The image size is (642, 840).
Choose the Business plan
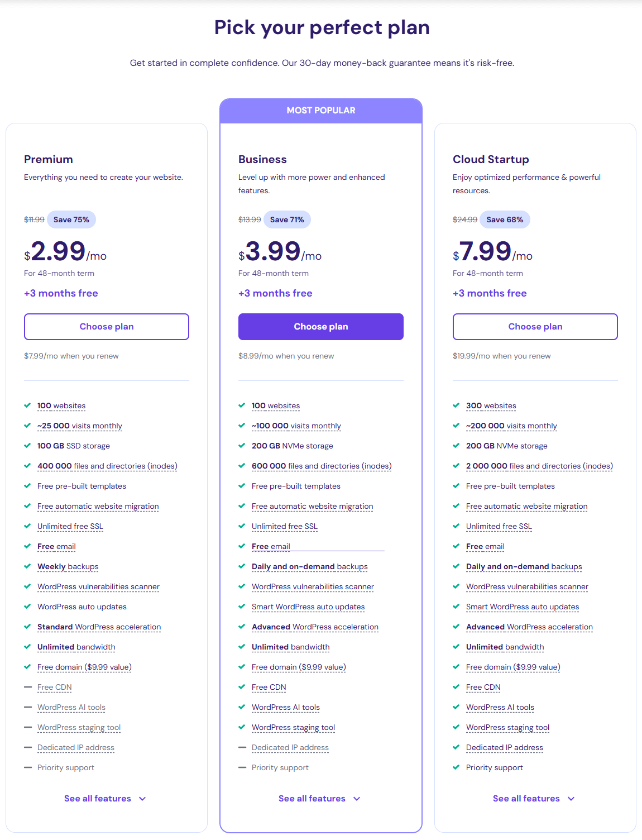click(x=321, y=327)
